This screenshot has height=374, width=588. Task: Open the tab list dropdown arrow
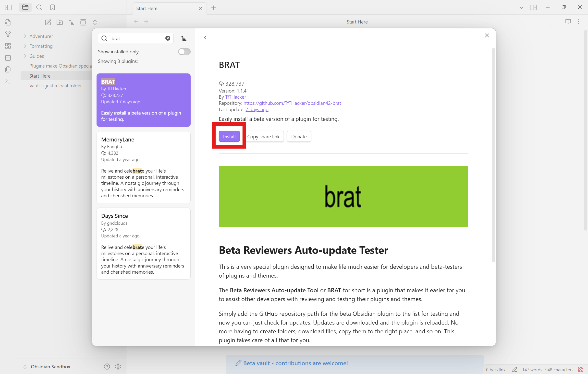pyautogui.click(x=521, y=8)
